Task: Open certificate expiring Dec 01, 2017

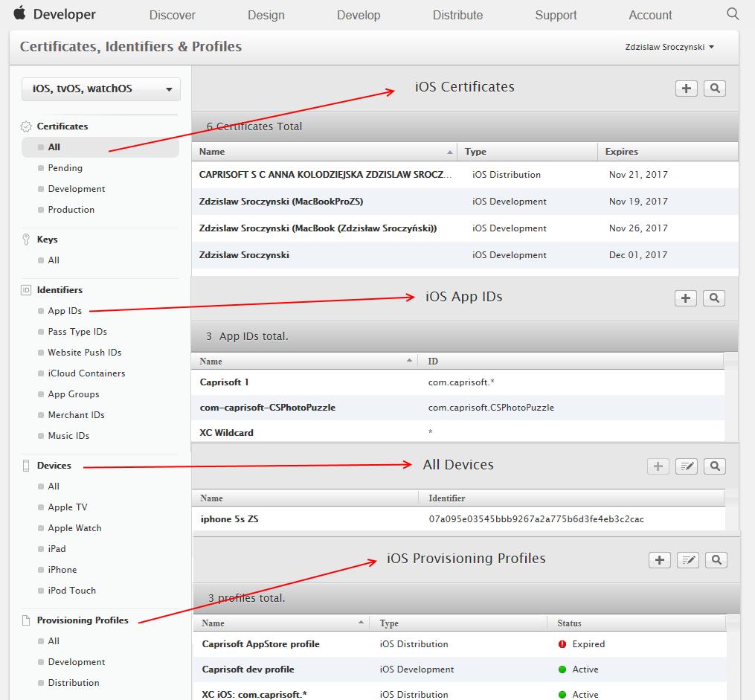Action: 465,255
